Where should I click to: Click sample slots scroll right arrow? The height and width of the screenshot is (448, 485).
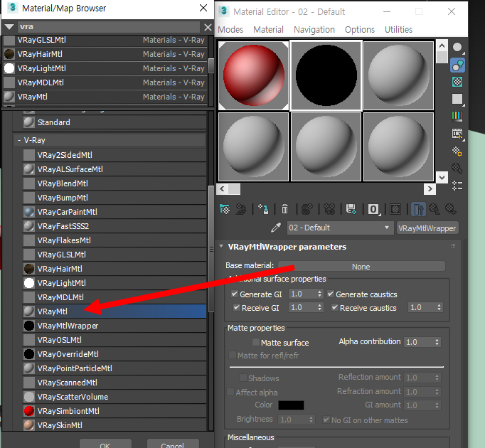tap(430, 188)
